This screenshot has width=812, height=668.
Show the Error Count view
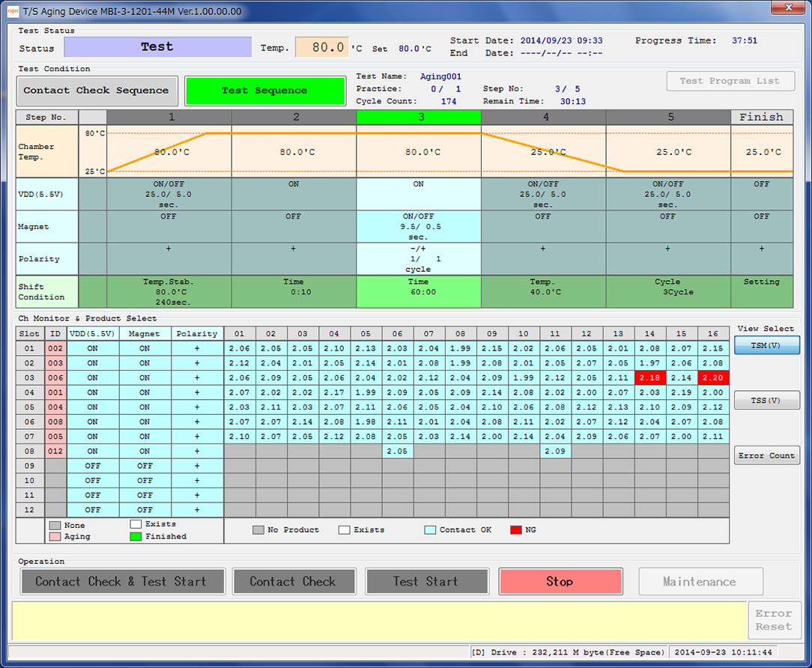[x=766, y=455]
